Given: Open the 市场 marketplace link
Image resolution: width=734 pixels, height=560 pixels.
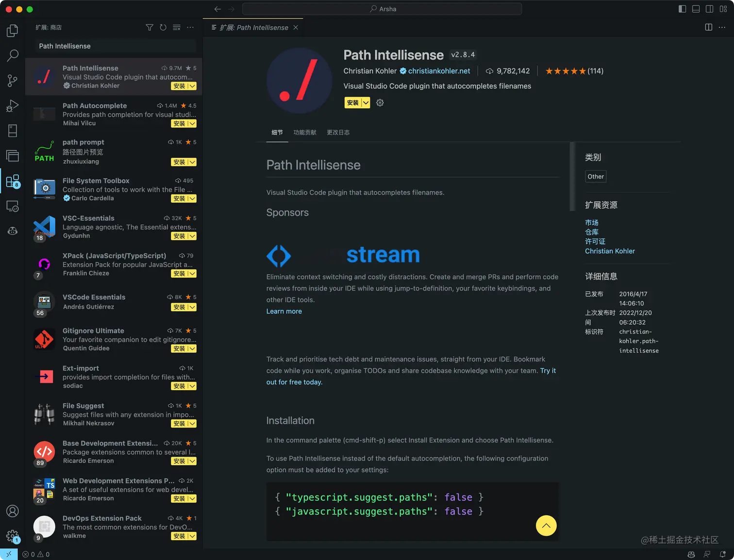Looking at the screenshot, I should (x=592, y=223).
